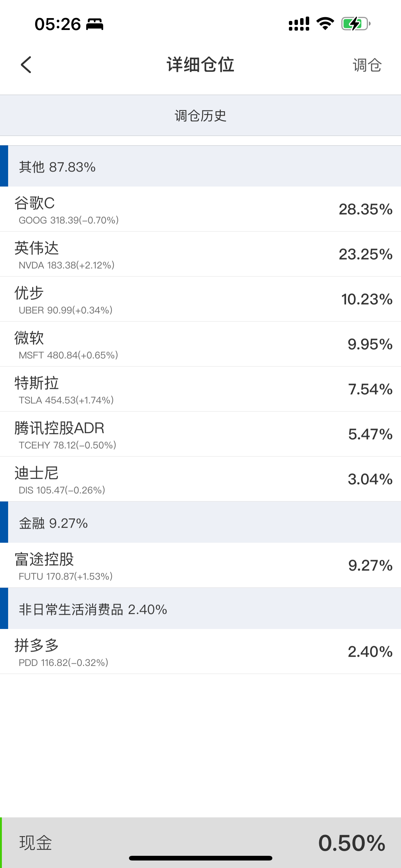Tap the bed focus mode icon
The width and height of the screenshot is (401, 868).
95,24
